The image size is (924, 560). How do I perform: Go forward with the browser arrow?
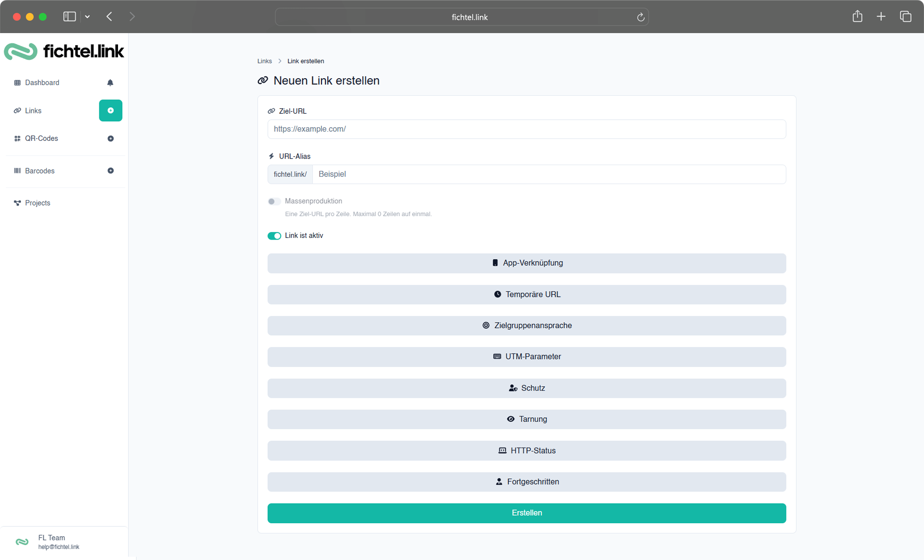(x=132, y=17)
